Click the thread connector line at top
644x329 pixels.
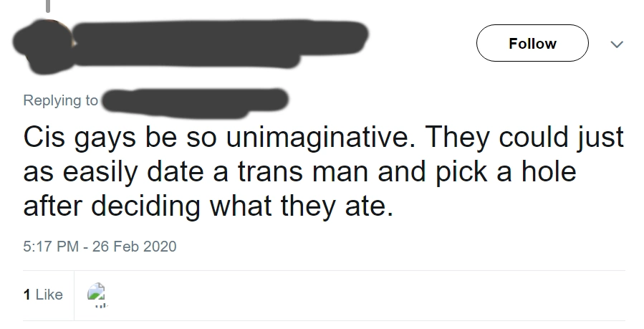(47, 6)
